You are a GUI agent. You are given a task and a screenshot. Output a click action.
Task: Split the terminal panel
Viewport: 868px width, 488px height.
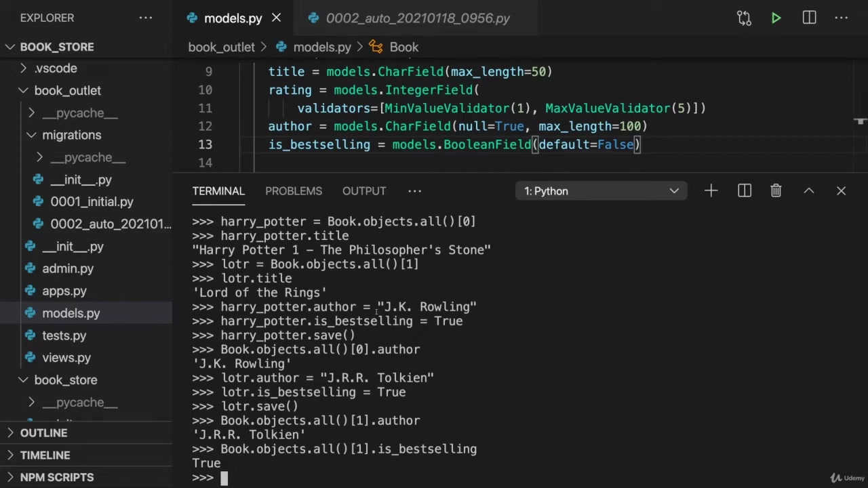click(744, 191)
